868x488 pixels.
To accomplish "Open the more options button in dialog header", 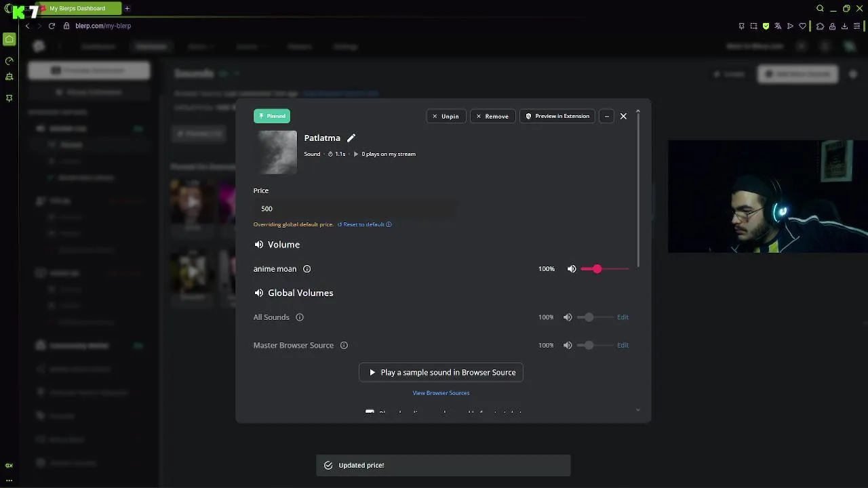I will 607,117.
